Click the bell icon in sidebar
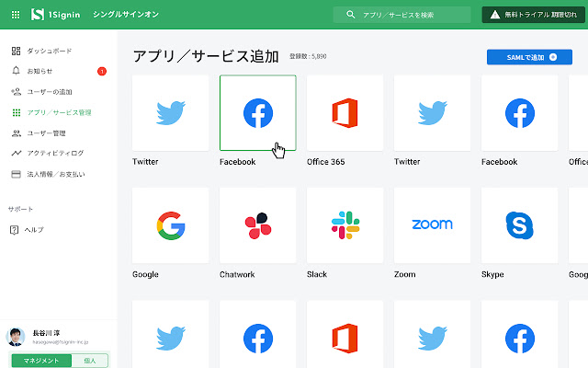 [x=16, y=71]
